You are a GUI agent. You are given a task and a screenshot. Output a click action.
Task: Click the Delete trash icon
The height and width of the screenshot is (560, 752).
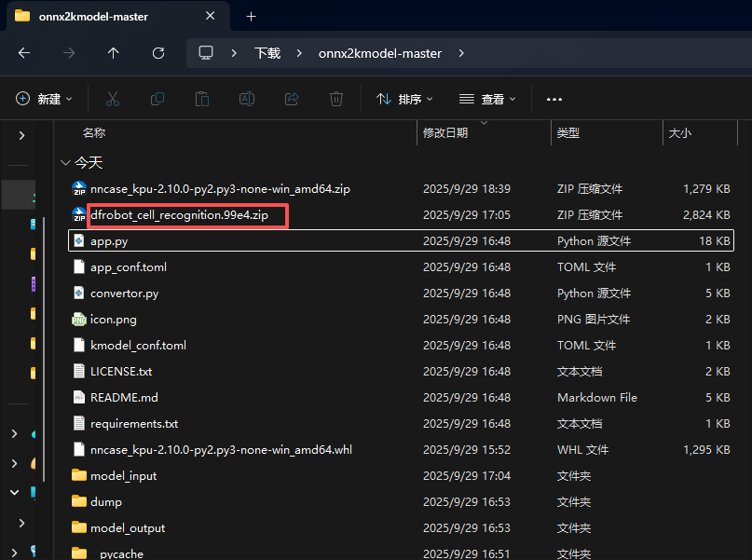336,99
